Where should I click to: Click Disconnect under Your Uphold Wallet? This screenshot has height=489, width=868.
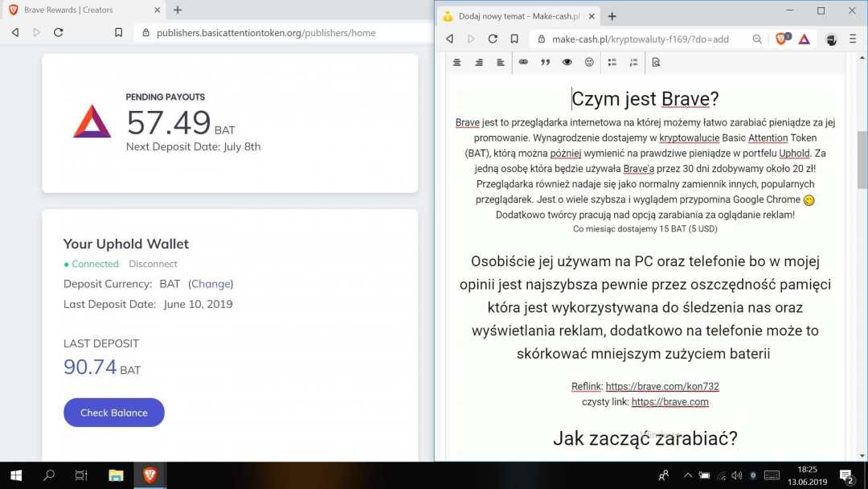point(153,264)
